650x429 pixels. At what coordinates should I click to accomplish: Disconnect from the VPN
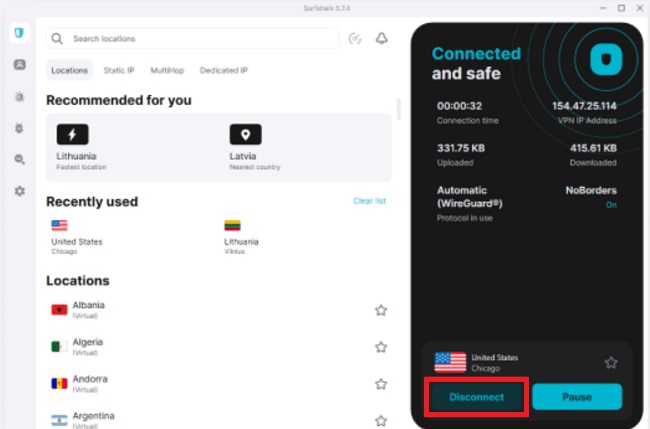(x=476, y=397)
